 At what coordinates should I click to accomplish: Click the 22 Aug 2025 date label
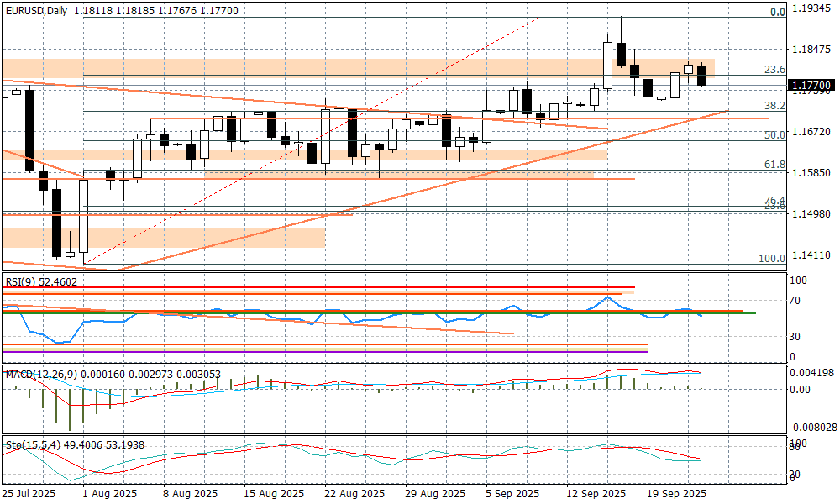coord(354,493)
